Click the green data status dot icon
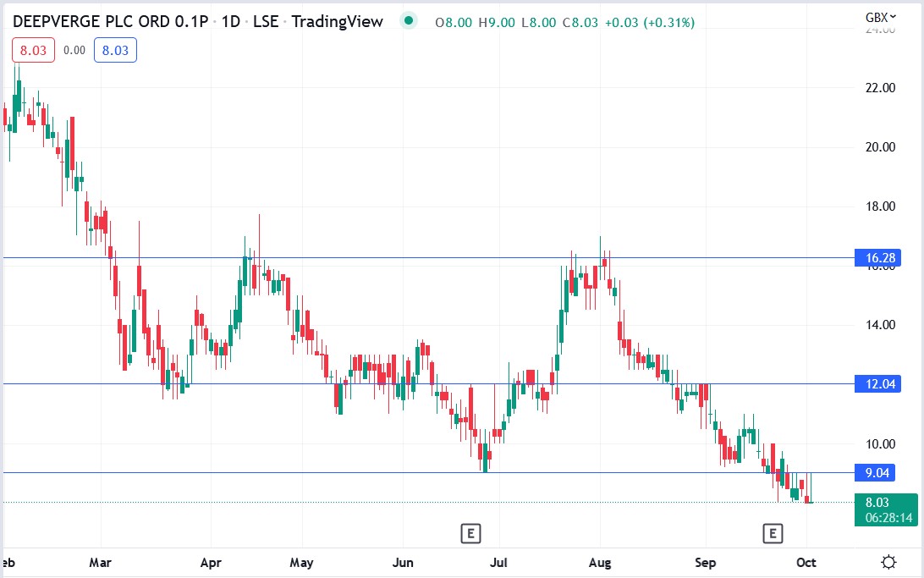The image size is (924, 578). (x=408, y=20)
